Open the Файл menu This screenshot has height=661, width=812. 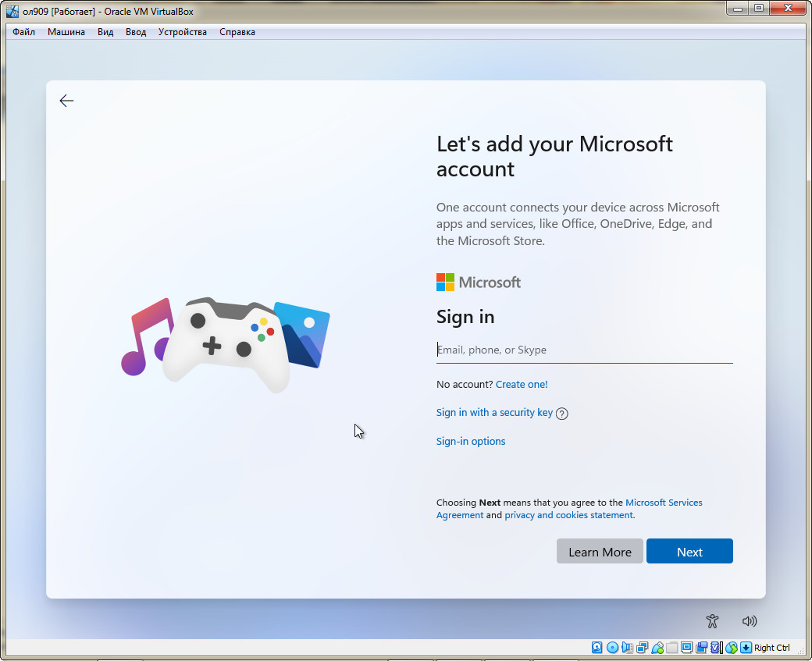tap(24, 32)
